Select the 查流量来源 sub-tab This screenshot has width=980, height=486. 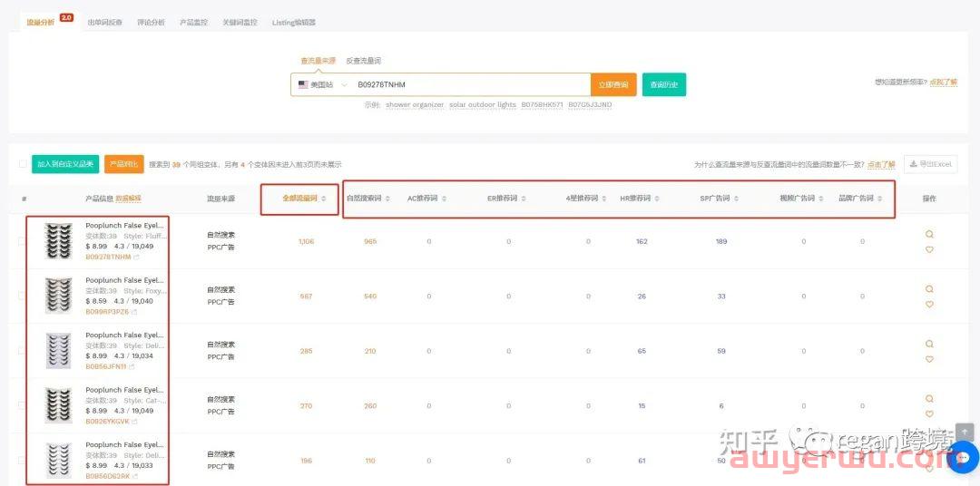(318, 62)
